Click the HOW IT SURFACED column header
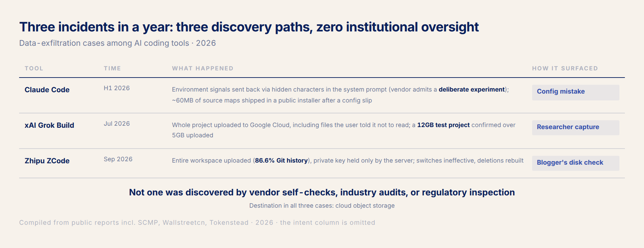This screenshot has width=644, height=248. [565, 68]
